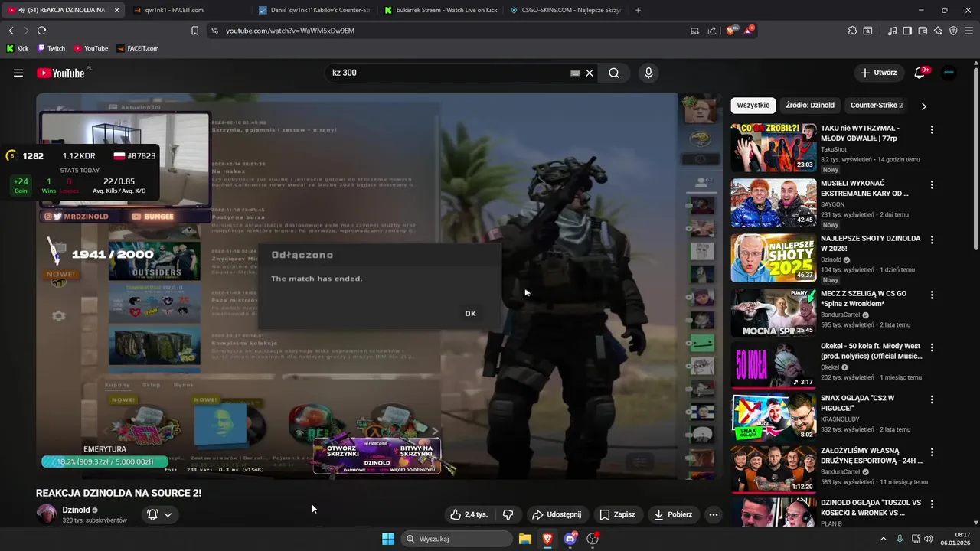Open browser extensions puzzle icon
The width and height of the screenshot is (980, 551).
852,31
